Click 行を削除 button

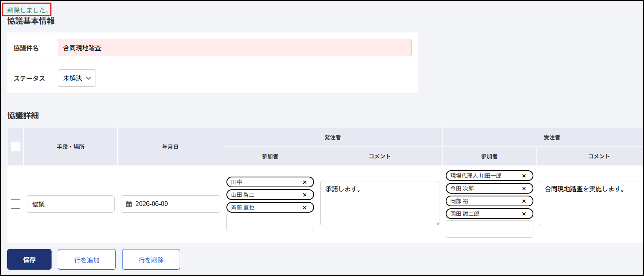click(151, 259)
